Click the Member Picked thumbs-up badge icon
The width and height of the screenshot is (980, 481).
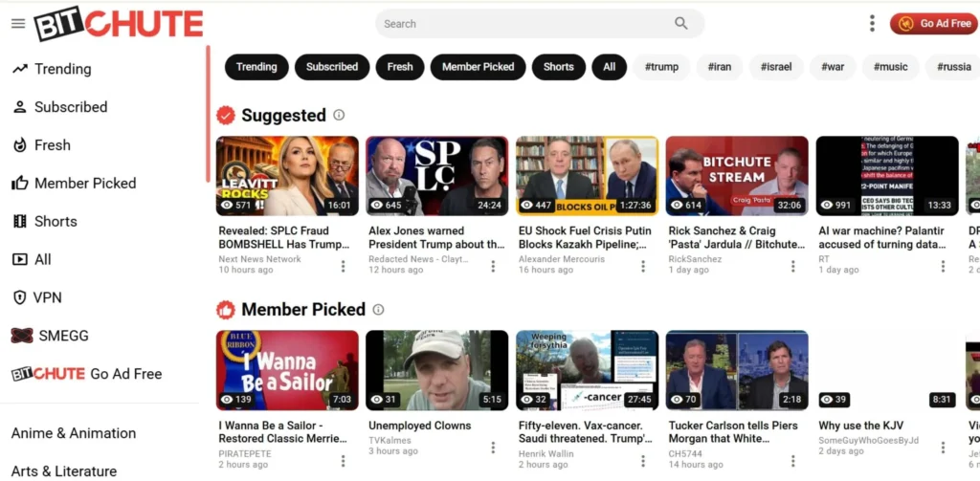tap(226, 309)
